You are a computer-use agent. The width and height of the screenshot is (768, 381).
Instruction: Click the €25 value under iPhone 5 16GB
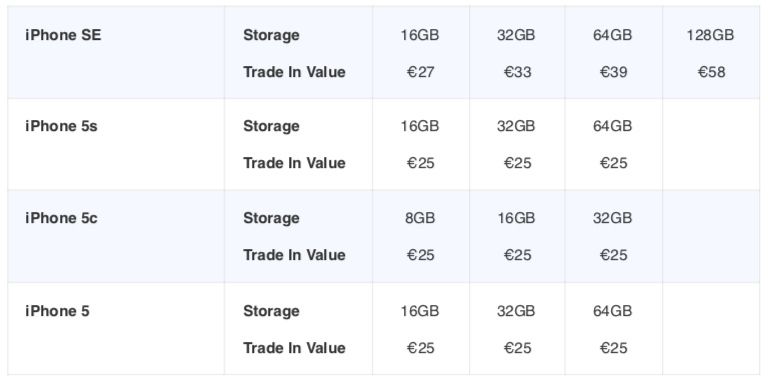tap(420, 348)
